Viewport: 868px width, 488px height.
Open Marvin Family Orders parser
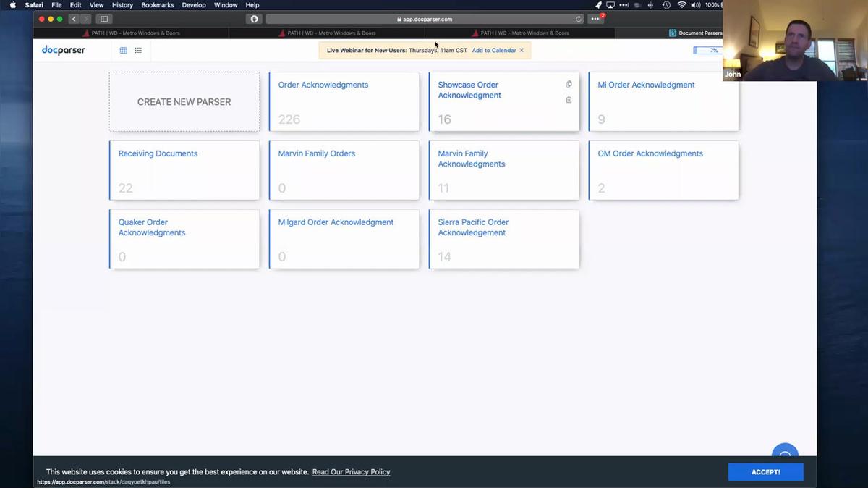point(317,153)
